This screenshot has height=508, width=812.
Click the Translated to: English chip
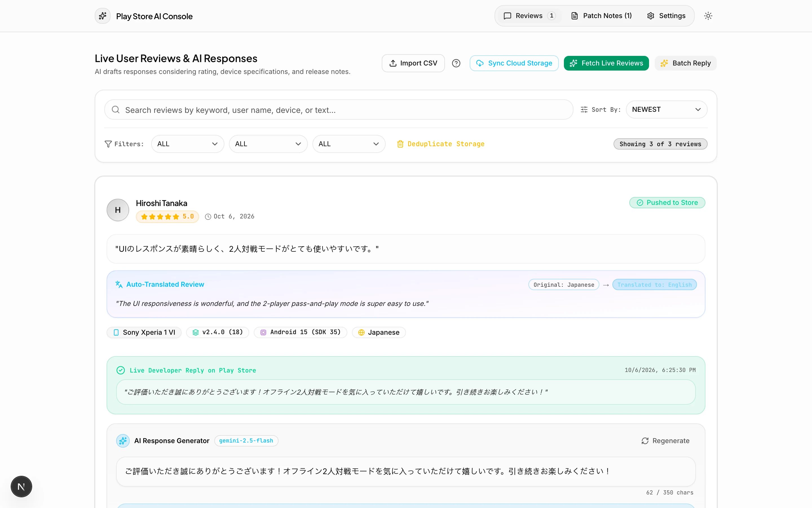[x=654, y=284]
